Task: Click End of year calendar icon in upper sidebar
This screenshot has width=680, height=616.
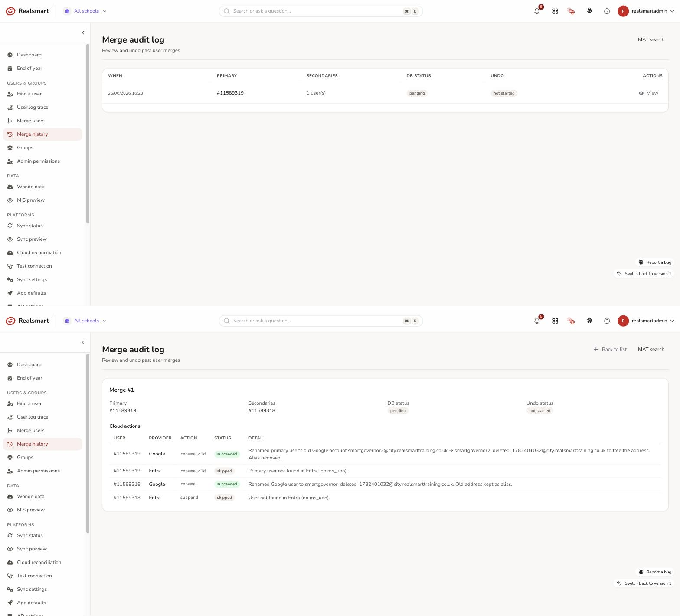Action: [10, 69]
